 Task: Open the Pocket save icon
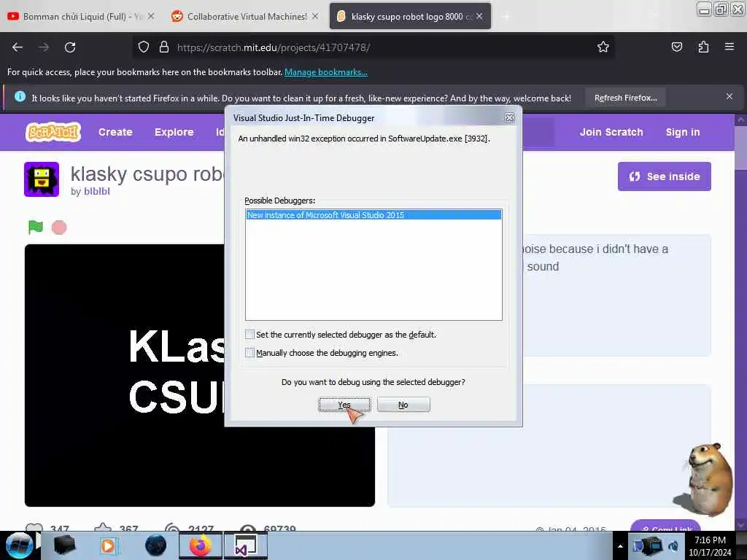[676, 47]
